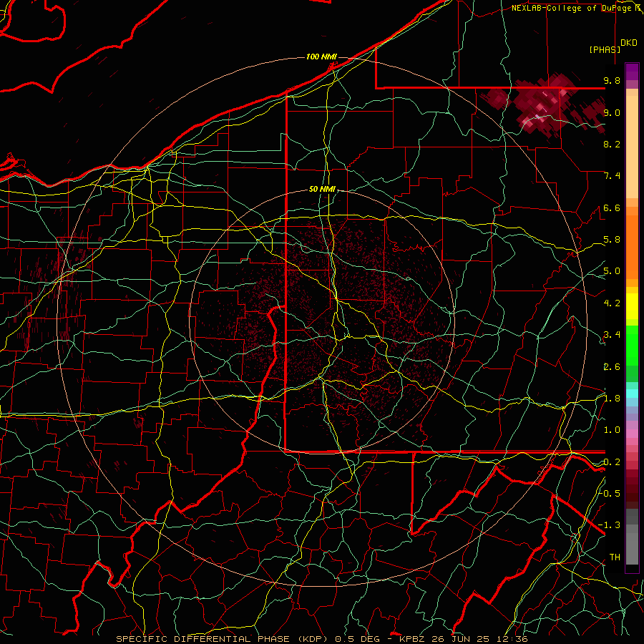The image size is (644, 644).
Task: Click the 9.8 value on the color scale
Action: pos(612,80)
